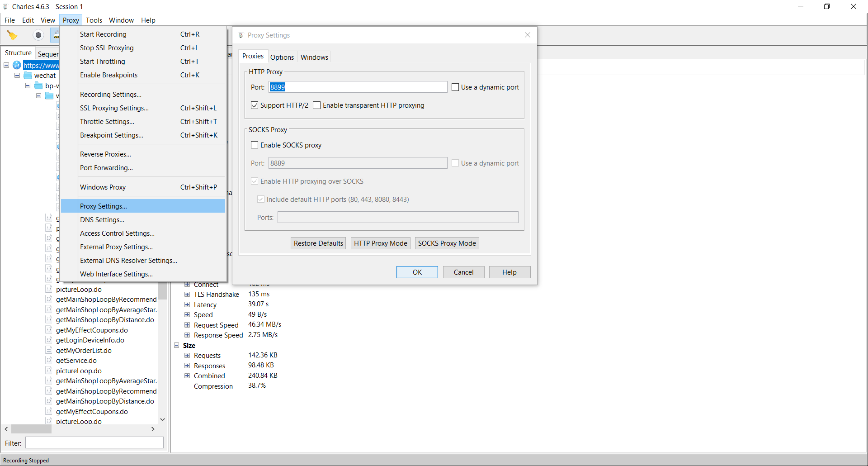Click the 240.84 KB combined size value
The height and width of the screenshot is (466, 868).
click(263, 376)
